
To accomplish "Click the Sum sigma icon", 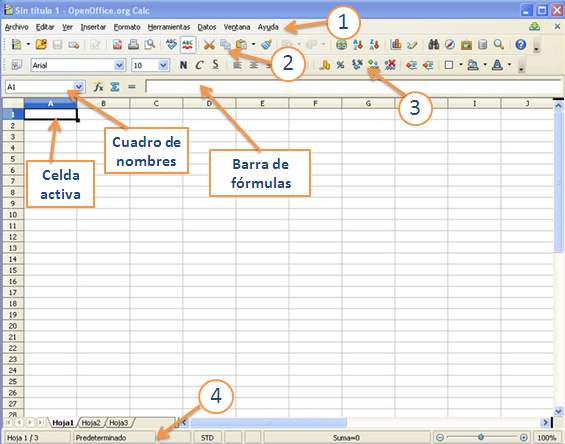I will [115, 86].
